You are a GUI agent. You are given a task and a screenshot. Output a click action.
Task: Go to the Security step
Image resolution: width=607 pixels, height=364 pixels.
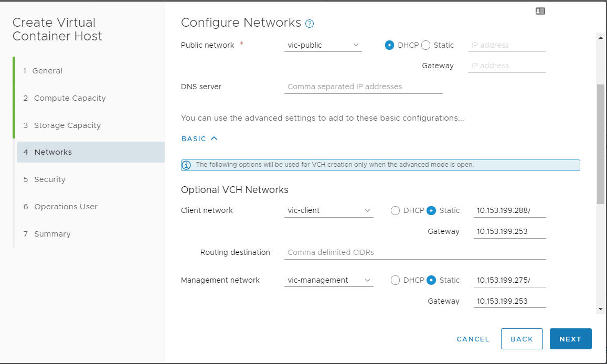[x=49, y=179]
